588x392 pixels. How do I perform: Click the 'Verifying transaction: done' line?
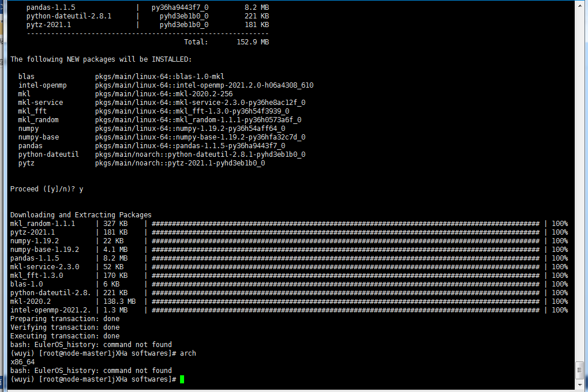[65, 327]
